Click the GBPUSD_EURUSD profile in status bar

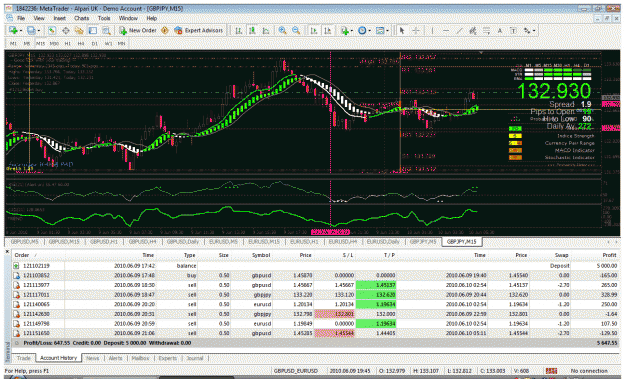point(296,371)
